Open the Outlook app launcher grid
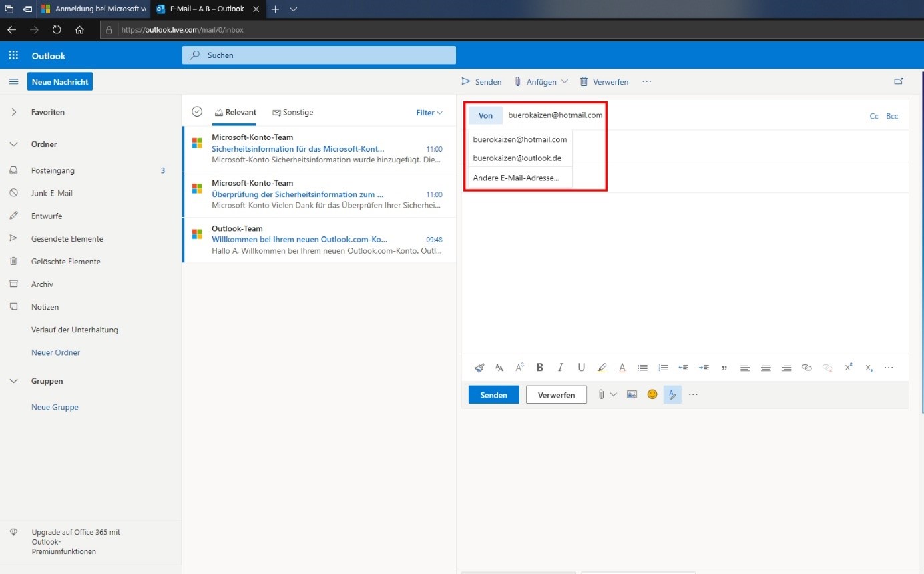 tap(13, 55)
